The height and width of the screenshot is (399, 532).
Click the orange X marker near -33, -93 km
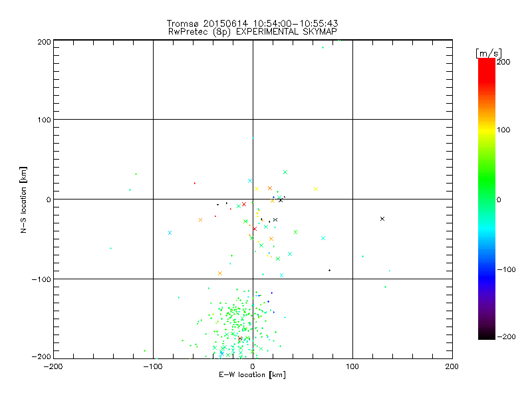coord(220,273)
